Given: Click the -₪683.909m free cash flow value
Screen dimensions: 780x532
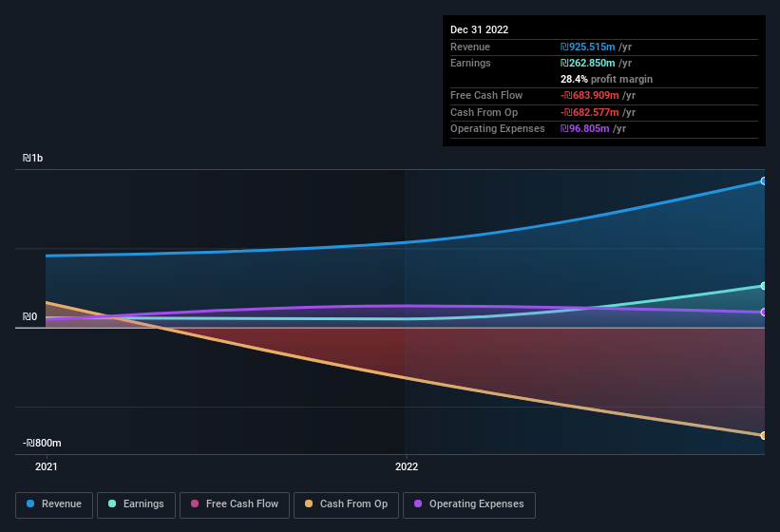Looking at the screenshot, I should click(589, 95).
